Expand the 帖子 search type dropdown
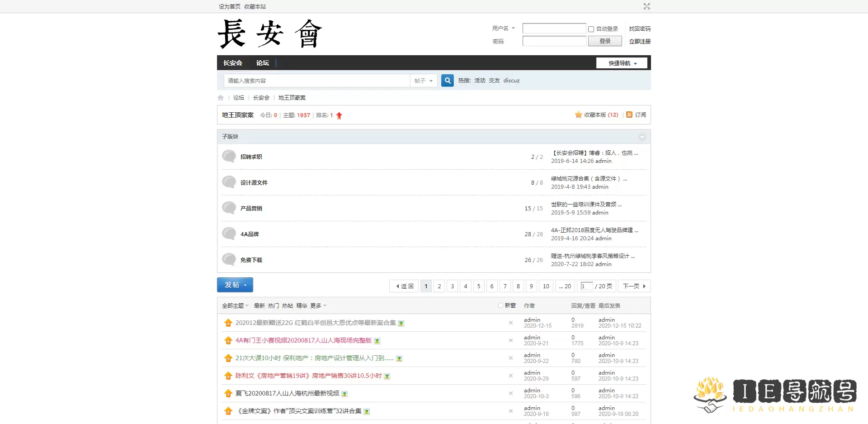The image size is (868, 424). [423, 81]
